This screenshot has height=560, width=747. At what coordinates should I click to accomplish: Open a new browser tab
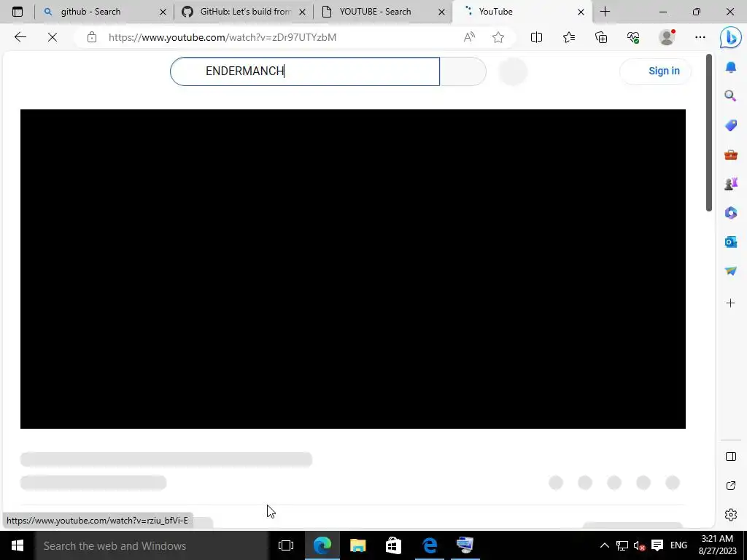coord(605,12)
